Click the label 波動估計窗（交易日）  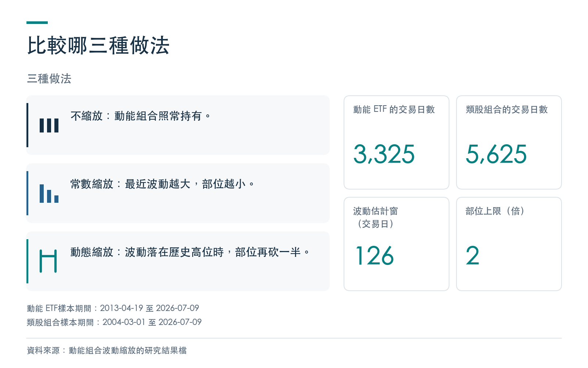(x=376, y=217)
